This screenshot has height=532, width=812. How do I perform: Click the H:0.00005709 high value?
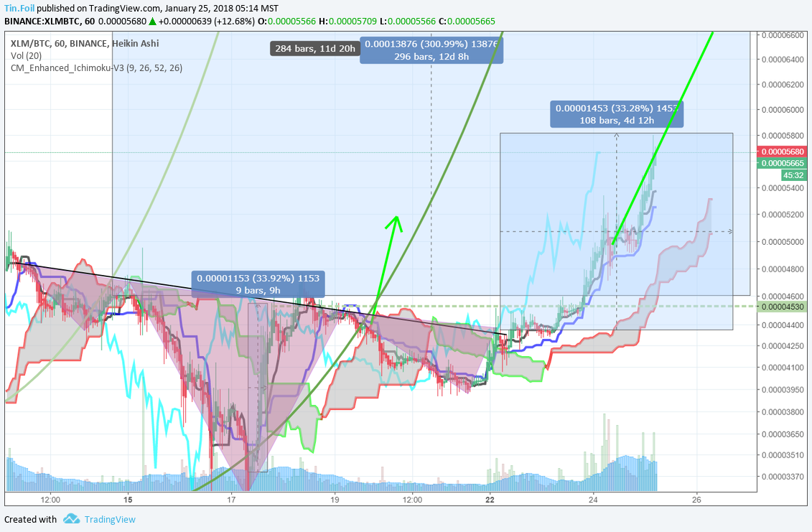point(348,22)
